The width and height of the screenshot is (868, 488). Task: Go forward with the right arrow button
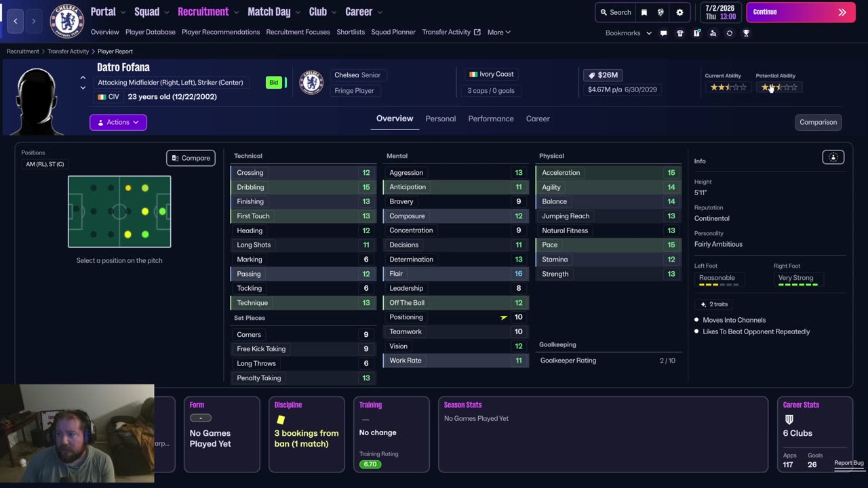tap(33, 21)
